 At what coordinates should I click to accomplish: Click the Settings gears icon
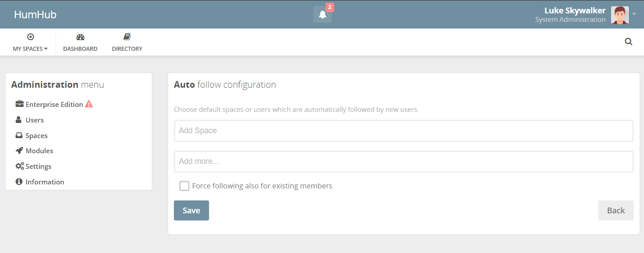[20, 166]
